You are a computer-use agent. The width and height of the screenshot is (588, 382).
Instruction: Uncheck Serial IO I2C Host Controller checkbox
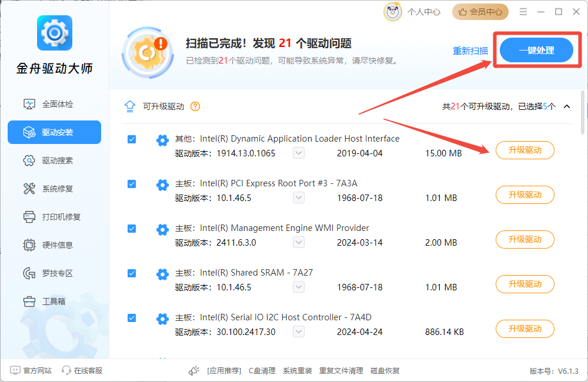132,318
